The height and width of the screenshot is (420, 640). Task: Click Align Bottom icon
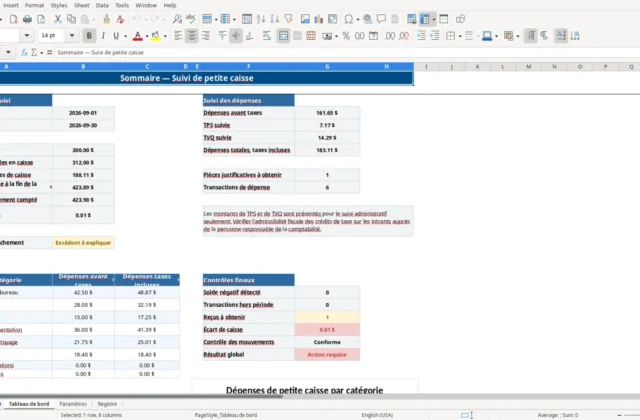249,36
